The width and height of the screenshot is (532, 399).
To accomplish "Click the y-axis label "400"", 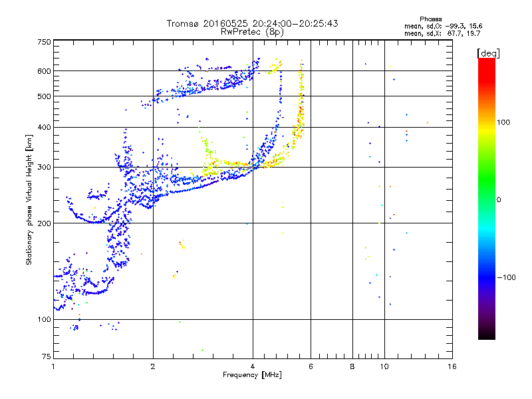I will tap(44, 128).
